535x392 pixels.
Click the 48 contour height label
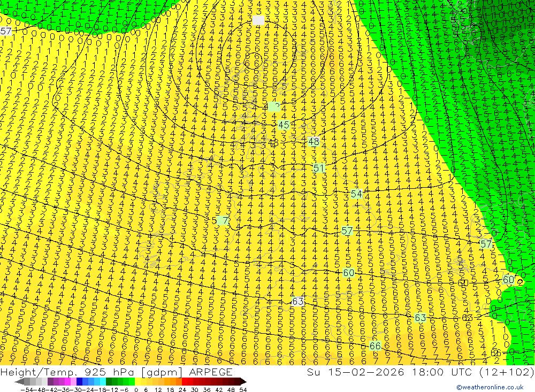pyautogui.click(x=313, y=141)
